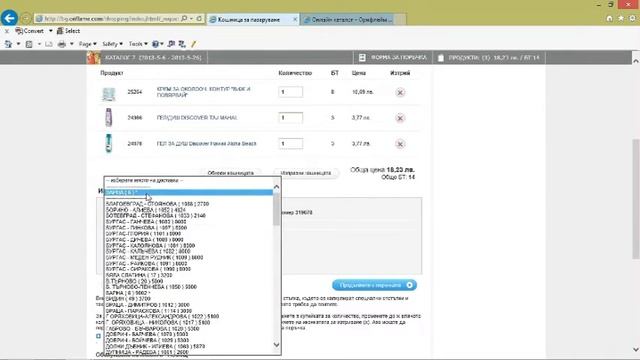This screenshot has height=360, width=640.
Task: Remove product 25204 with its X icon
Action: click(x=400, y=93)
